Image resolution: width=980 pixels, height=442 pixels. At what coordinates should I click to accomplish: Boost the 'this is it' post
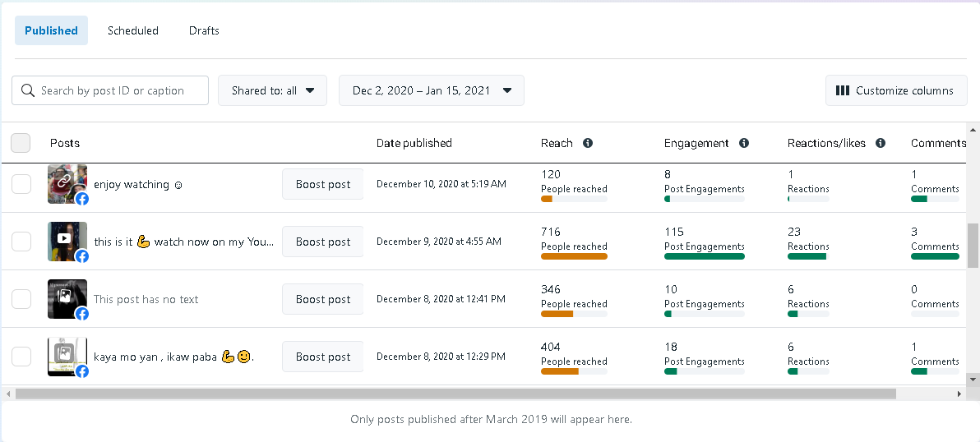click(x=322, y=242)
